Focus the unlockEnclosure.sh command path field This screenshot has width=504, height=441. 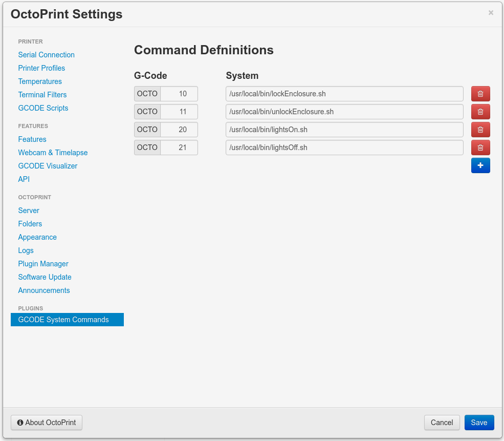click(344, 112)
